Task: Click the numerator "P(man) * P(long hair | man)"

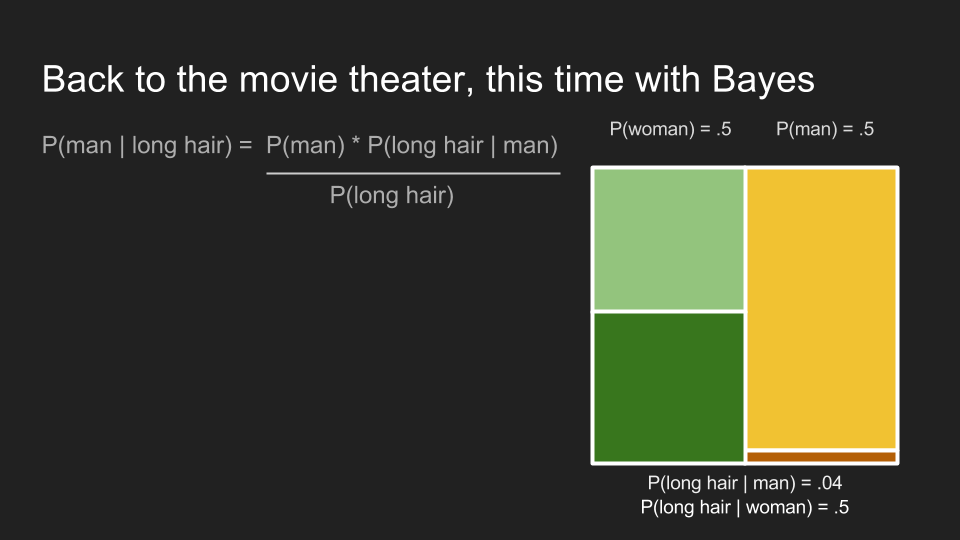Action: pyautogui.click(x=411, y=146)
